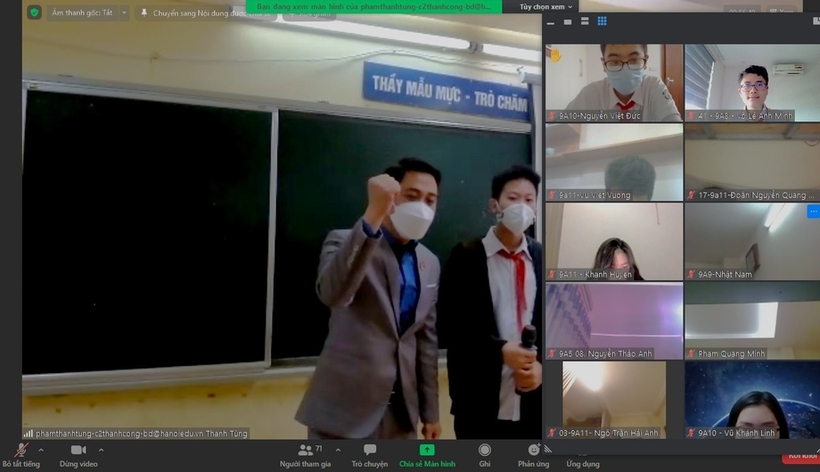Click the green security shield icon
The image size is (820, 472).
[34, 13]
